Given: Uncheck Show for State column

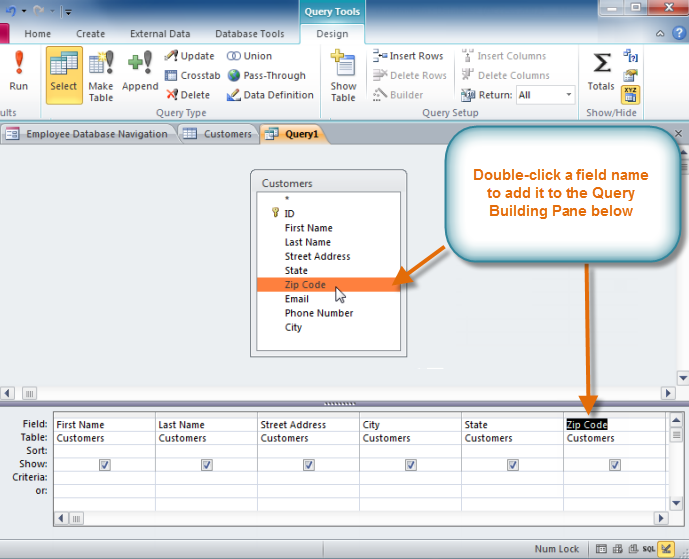Looking at the screenshot, I should pyautogui.click(x=513, y=465).
